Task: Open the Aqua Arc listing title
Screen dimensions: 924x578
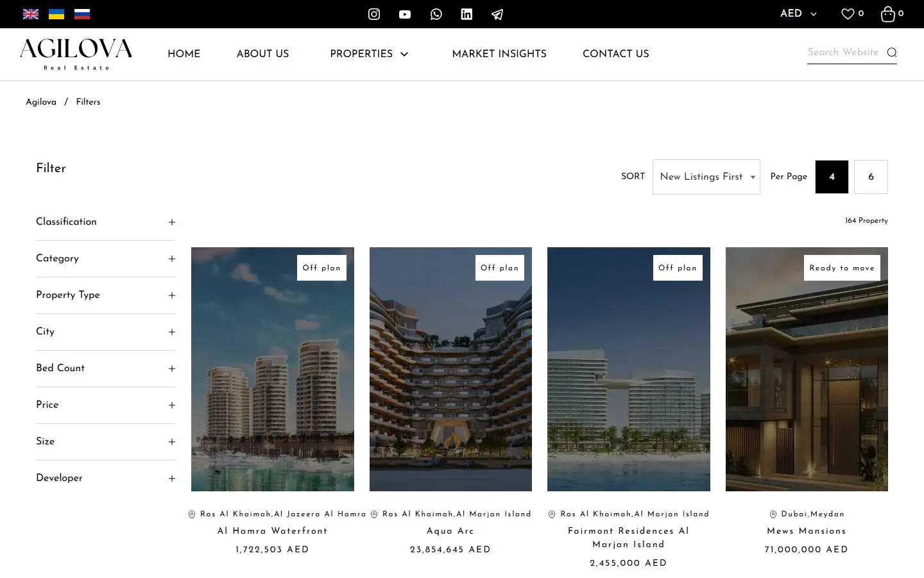Action: click(x=450, y=531)
